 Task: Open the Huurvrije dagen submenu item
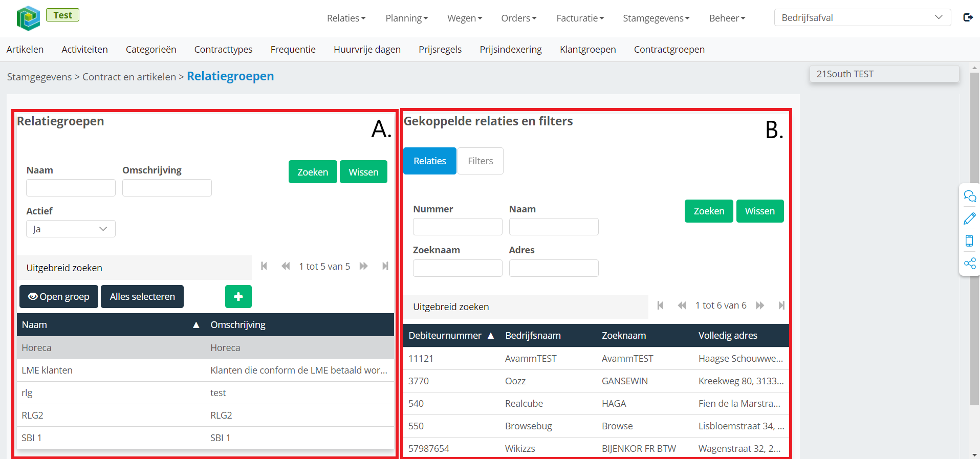point(367,50)
